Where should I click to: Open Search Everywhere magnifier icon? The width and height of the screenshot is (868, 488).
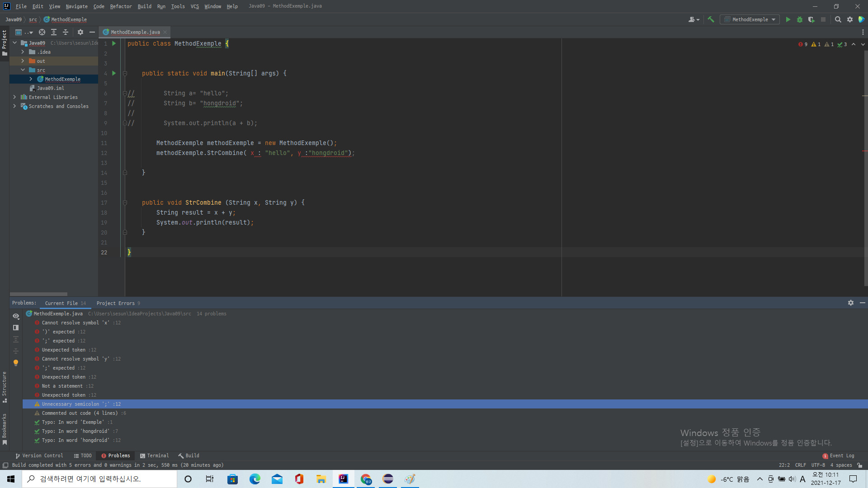[x=838, y=19]
